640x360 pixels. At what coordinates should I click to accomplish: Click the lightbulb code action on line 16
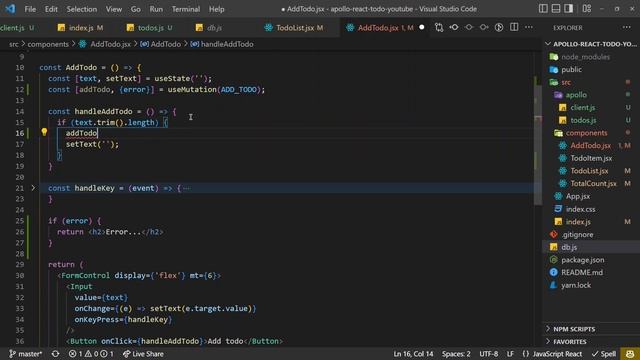point(44,132)
